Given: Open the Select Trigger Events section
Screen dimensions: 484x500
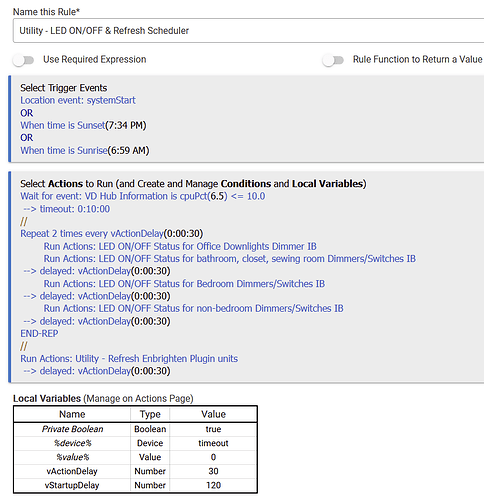Looking at the screenshot, I should click(x=64, y=88).
